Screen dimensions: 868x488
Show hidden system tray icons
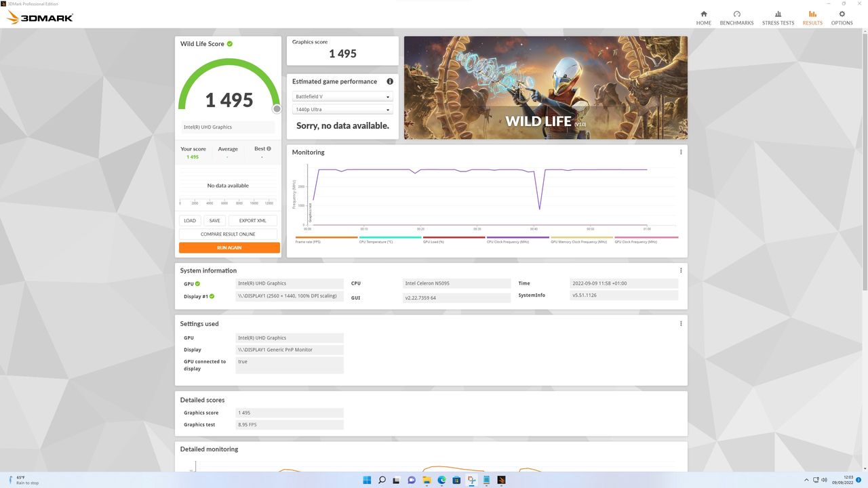pyautogui.click(x=808, y=480)
